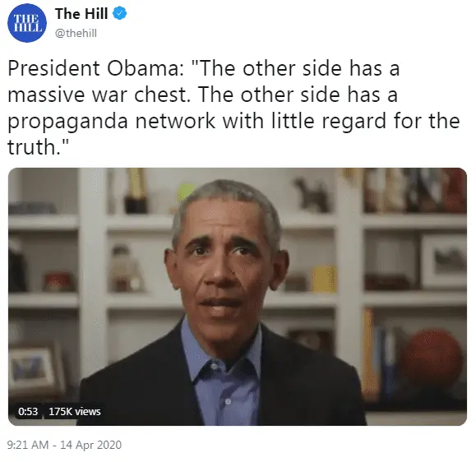Select the 175K views counter badge

[75, 412]
